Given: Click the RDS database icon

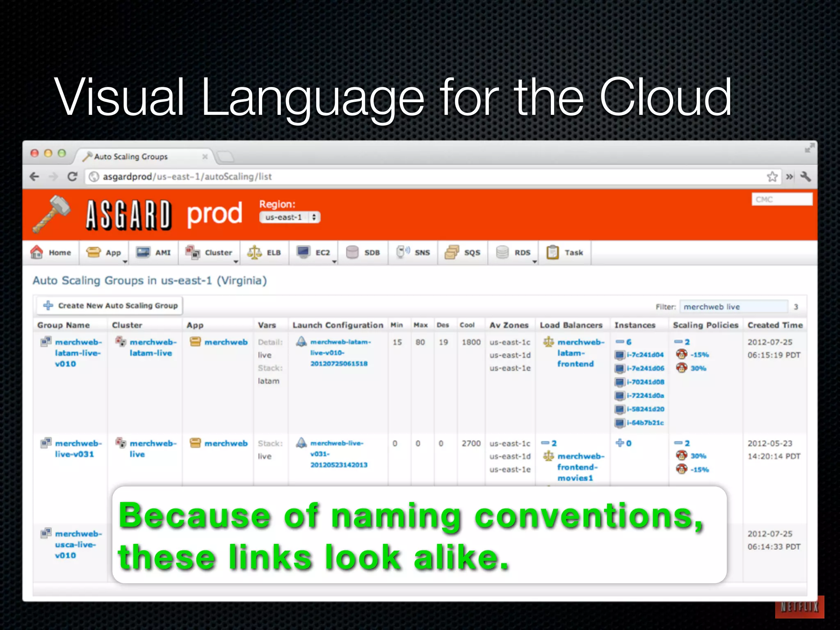Looking at the screenshot, I should [x=502, y=252].
